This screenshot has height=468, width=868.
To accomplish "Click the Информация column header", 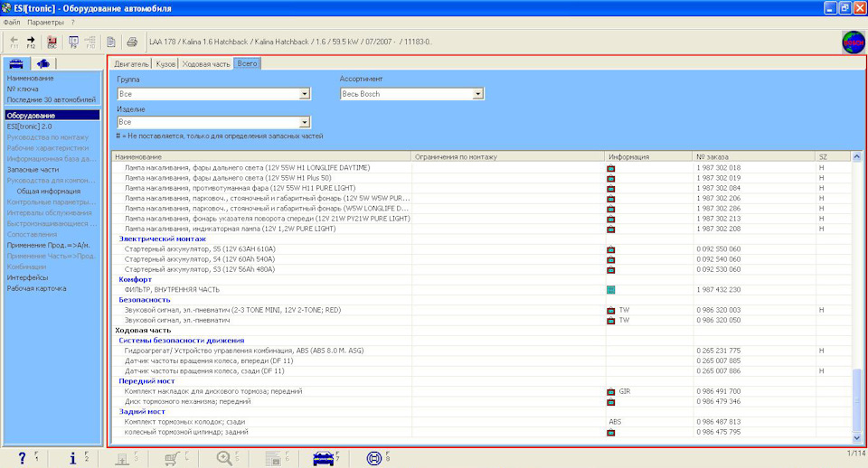I will click(x=648, y=157).
